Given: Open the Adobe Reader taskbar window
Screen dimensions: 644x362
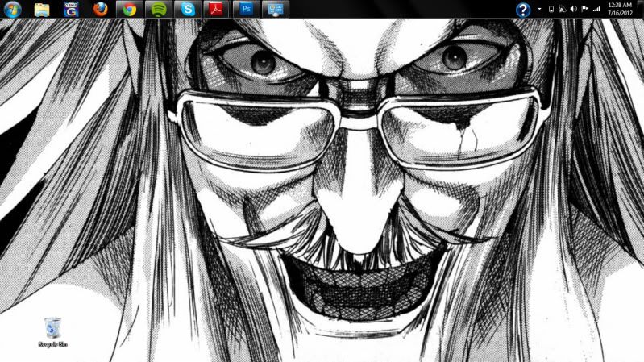Looking at the screenshot, I should [217, 9].
